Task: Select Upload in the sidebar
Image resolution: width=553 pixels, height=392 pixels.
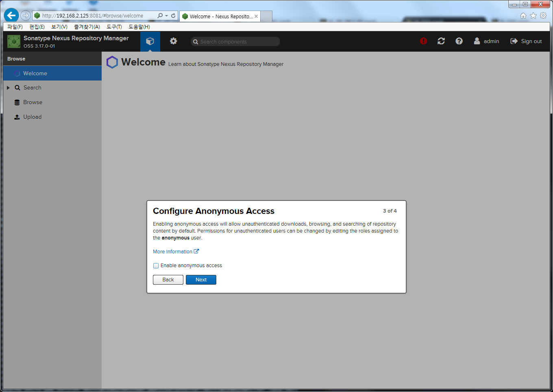Action: 52,117
